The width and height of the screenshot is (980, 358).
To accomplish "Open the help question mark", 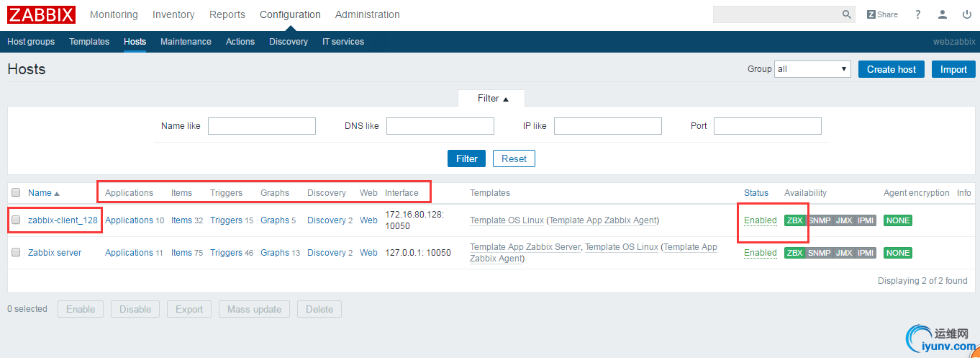I will [x=918, y=14].
